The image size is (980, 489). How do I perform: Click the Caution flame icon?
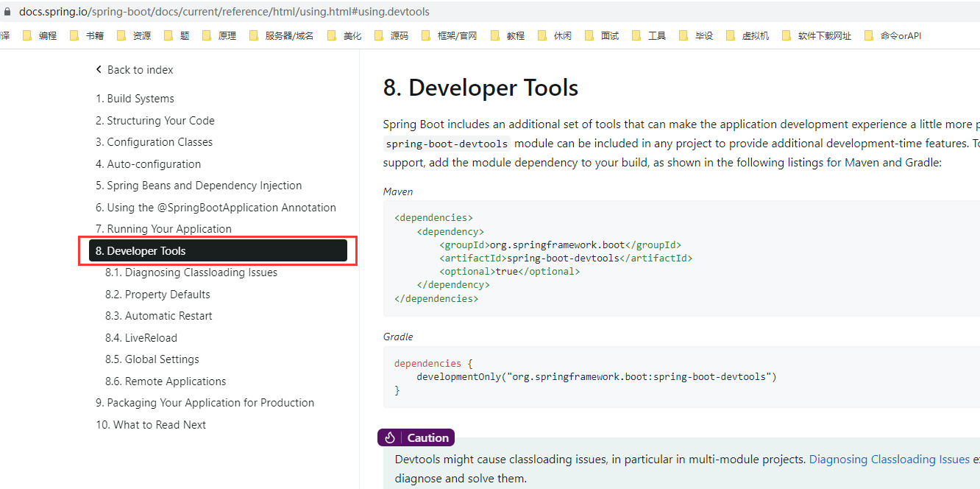pyautogui.click(x=390, y=437)
